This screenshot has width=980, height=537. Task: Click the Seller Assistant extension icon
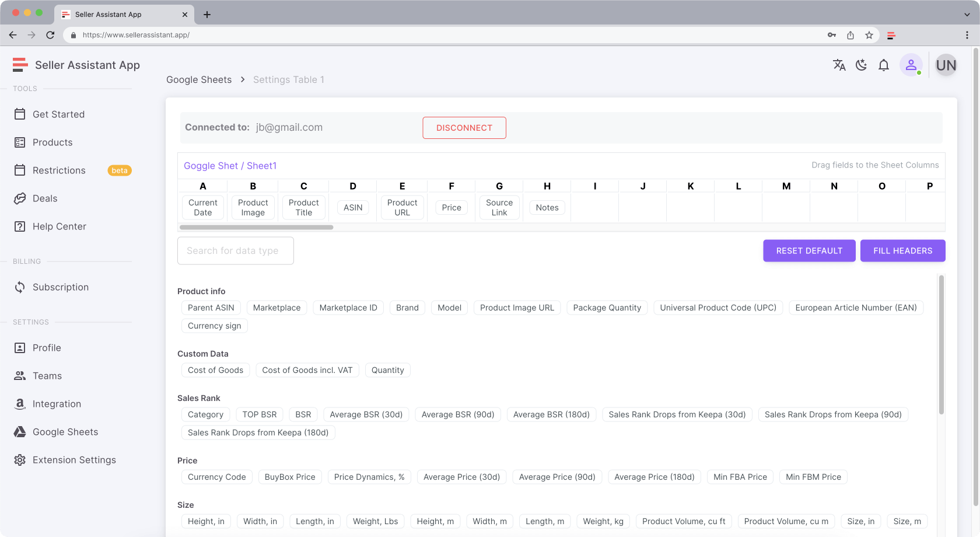891,35
